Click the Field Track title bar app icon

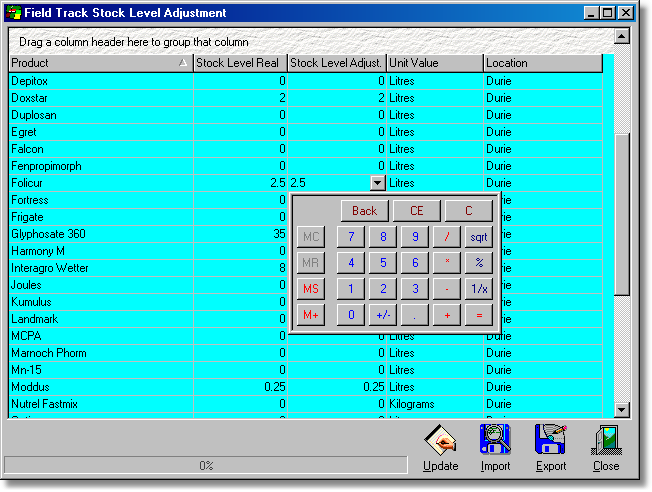(13, 12)
